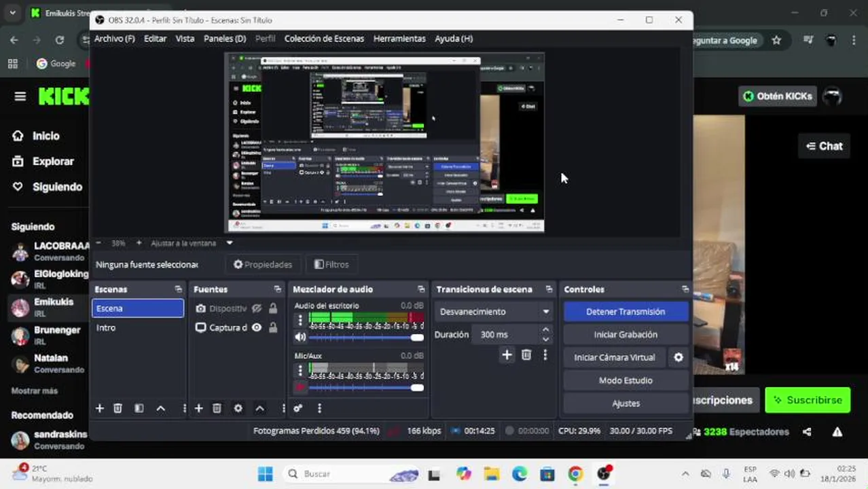The height and width of the screenshot is (489, 868).
Task: Report stream with the warning triangle icon
Action: (837, 432)
